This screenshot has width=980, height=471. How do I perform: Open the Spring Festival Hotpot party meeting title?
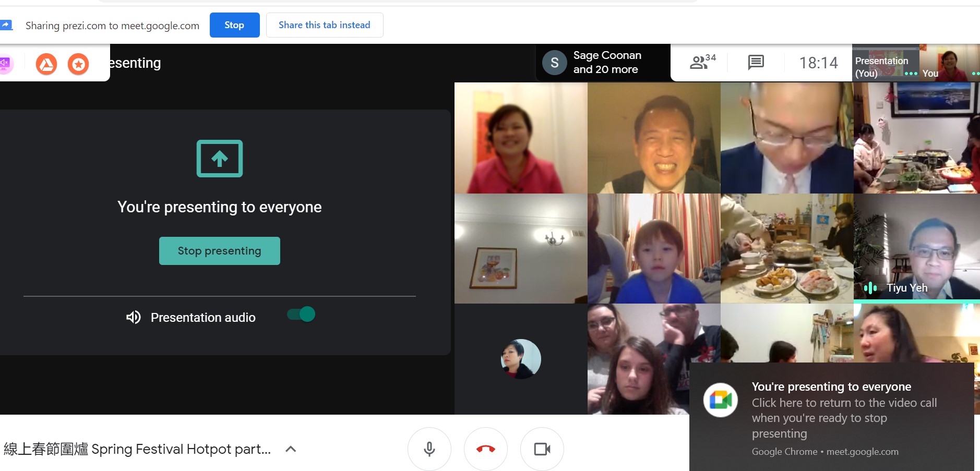[137, 449]
